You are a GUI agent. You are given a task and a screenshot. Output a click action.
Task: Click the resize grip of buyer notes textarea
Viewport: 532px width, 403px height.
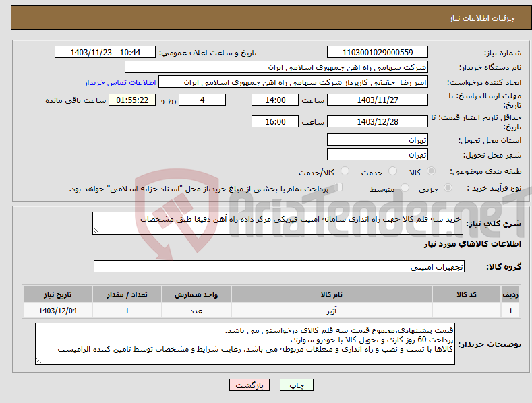pyautogui.click(x=39, y=361)
